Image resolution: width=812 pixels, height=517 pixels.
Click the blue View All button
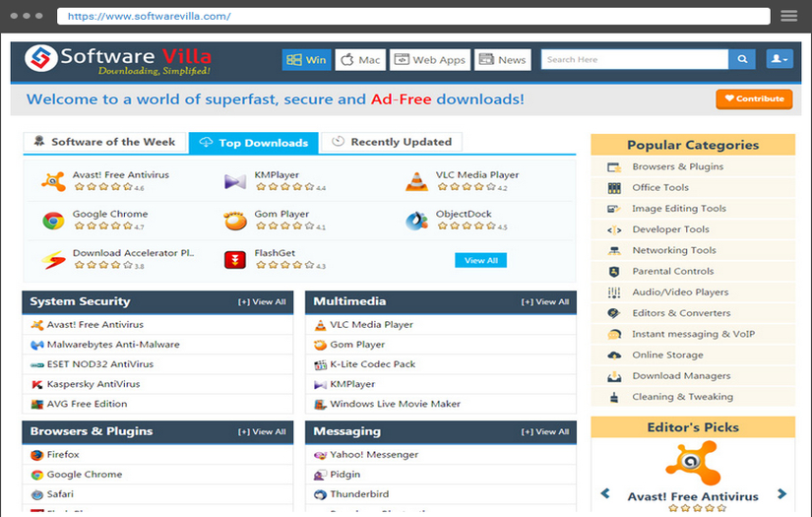click(x=480, y=261)
